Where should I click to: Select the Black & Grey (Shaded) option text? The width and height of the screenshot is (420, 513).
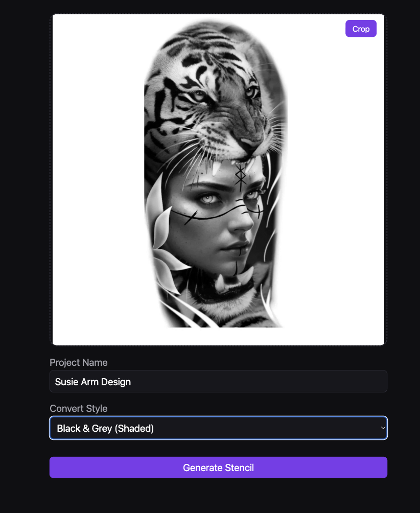pyautogui.click(x=105, y=428)
